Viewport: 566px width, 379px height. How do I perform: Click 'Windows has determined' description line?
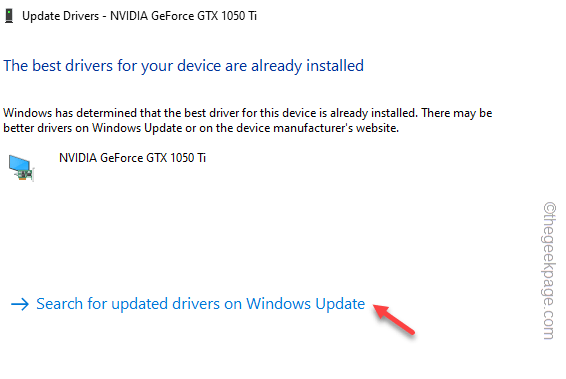coord(248,113)
